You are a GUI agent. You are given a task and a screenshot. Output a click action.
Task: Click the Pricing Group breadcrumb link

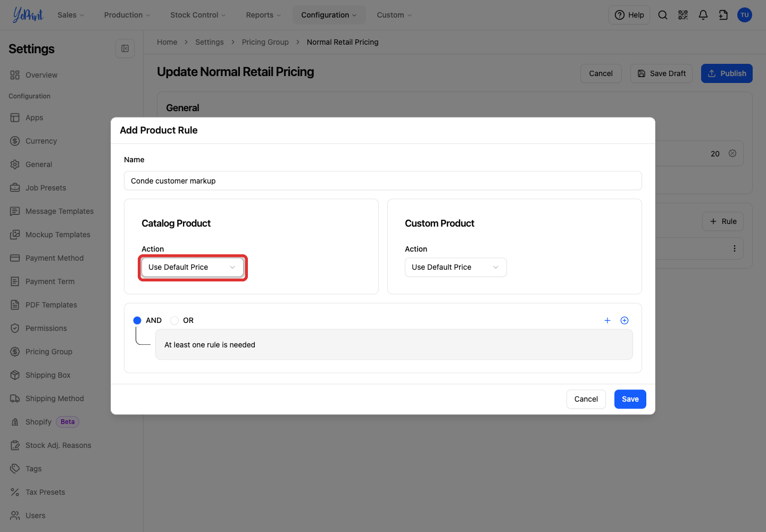tap(265, 42)
